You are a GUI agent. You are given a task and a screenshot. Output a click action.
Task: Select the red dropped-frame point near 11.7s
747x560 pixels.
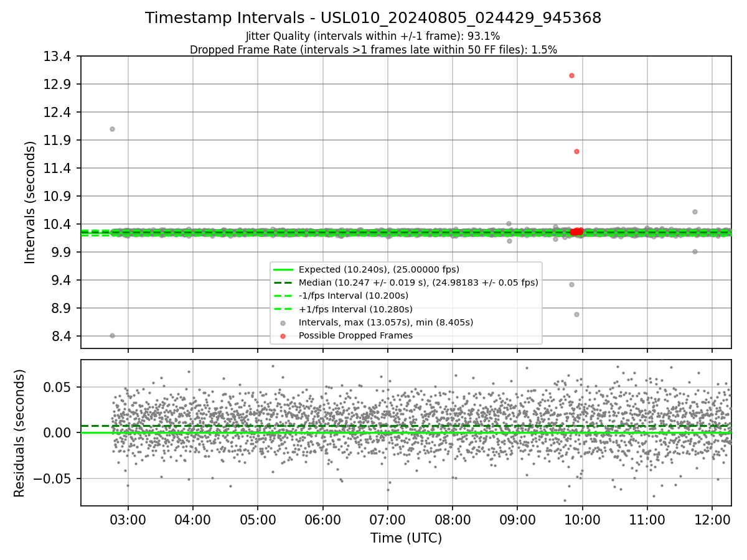(576, 151)
